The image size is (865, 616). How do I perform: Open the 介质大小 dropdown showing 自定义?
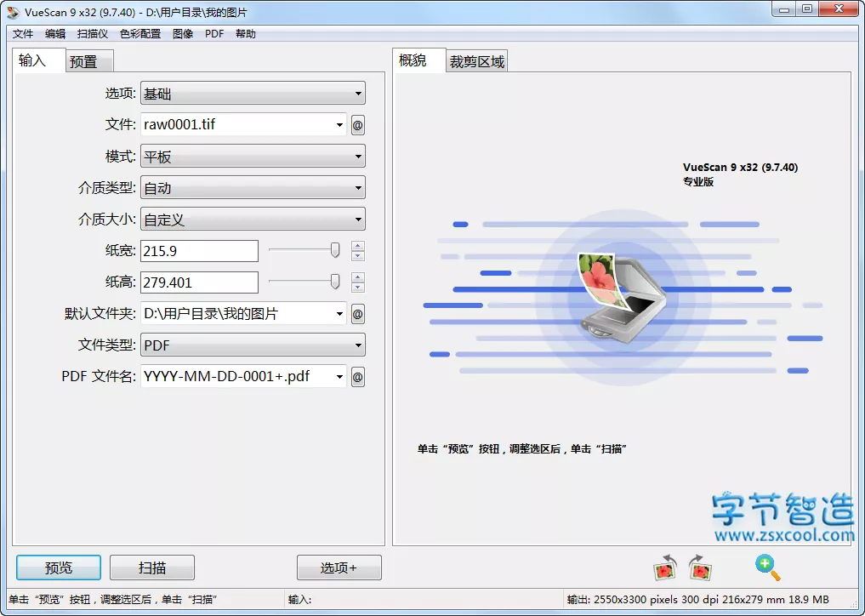(253, 220)
